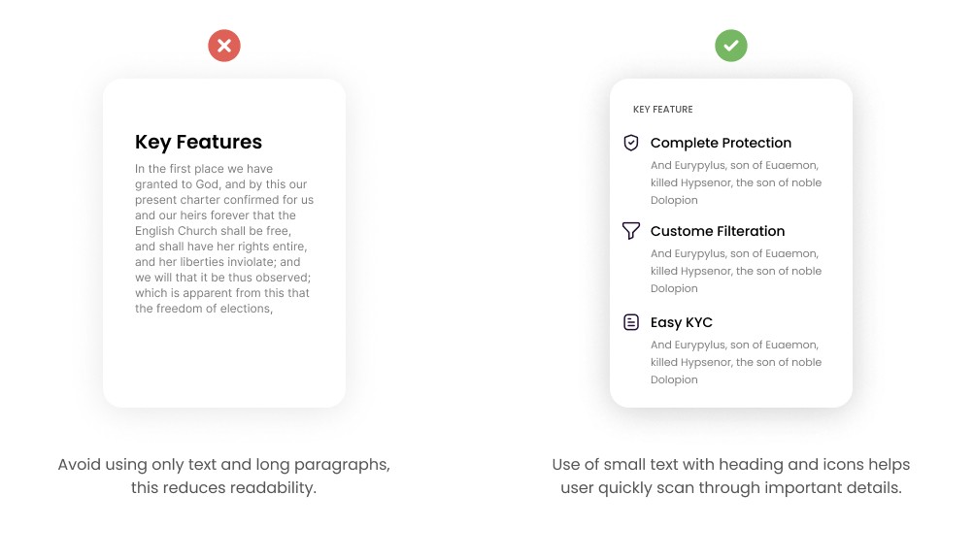The width and height of the screenshot is (974, 560).
Task: Click the red X cross icon
Action: (224, 46)
